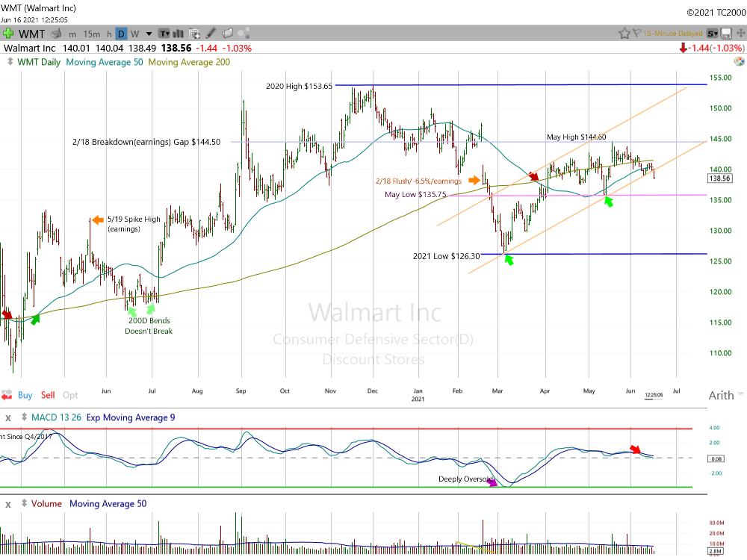Click the red down-arrow net change indicator
Viewport: 747px width, 560px height.
pos(683,48)
